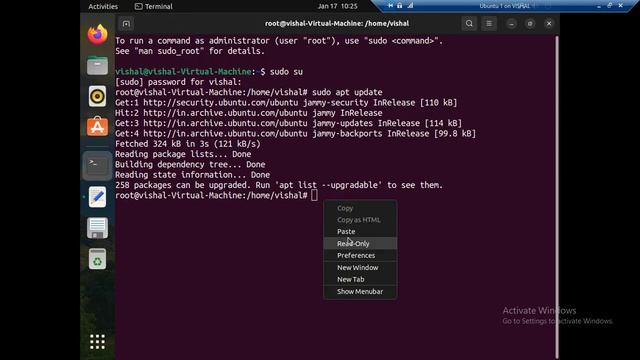
Task: Close the terminal window
Action: pos(549,24)
